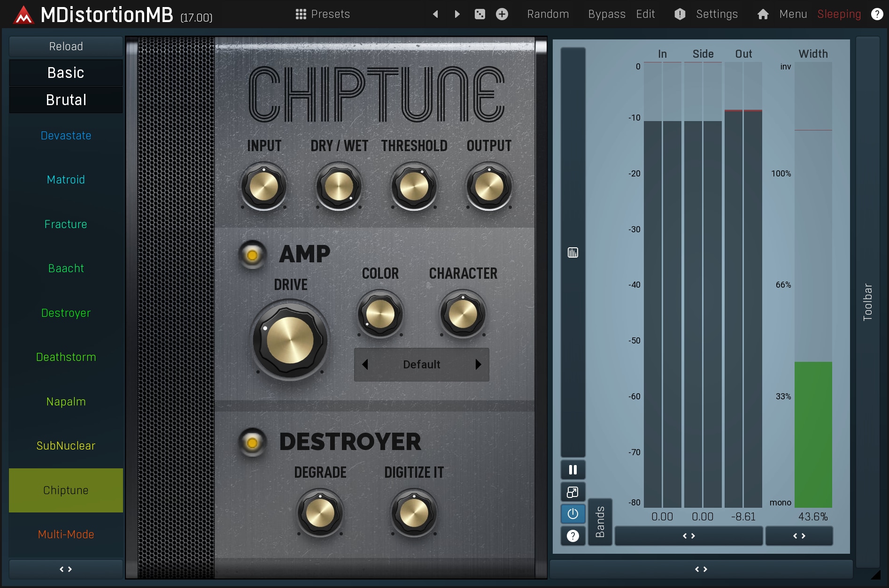Go to the previous preset arrow

(435, 14)
